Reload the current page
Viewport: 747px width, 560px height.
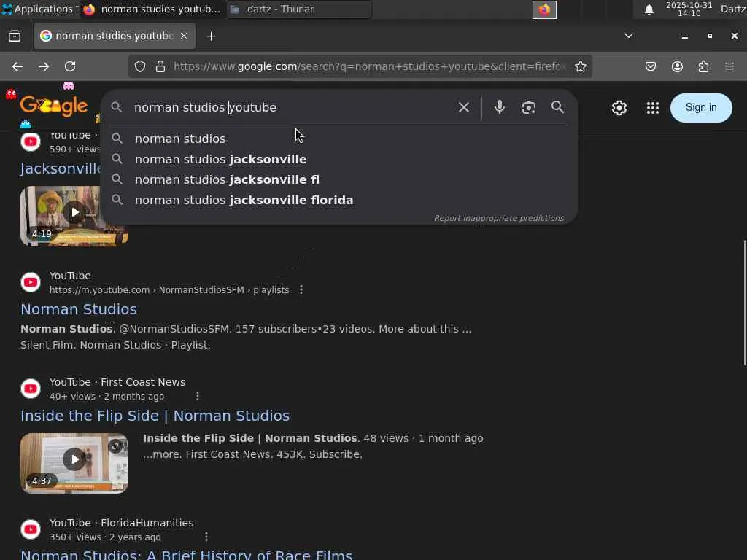coord(70,66)
